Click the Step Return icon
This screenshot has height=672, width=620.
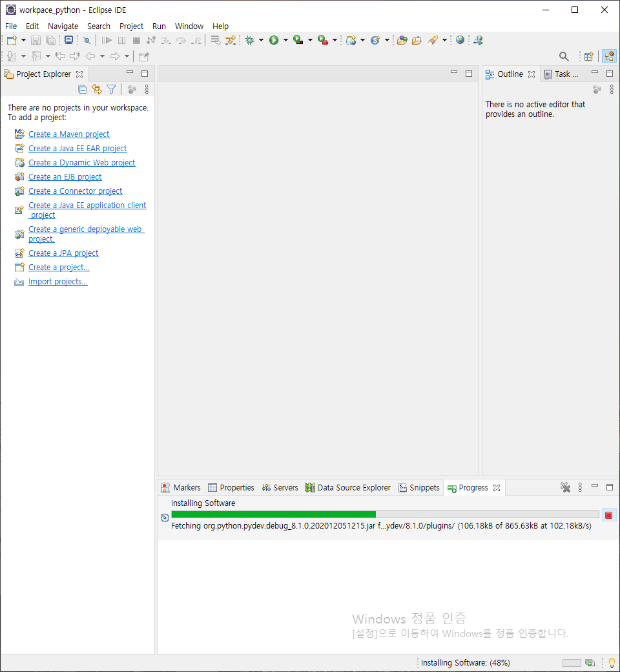[196, 40]
